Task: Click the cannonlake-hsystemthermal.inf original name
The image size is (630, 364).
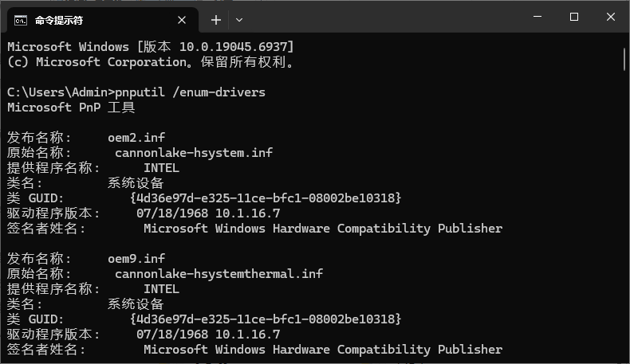Action: (219, 274)
